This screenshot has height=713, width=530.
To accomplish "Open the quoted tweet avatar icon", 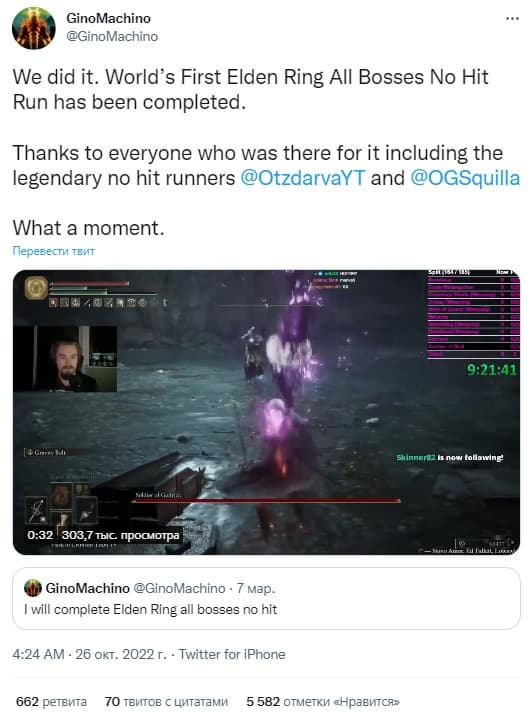I will 33,588.
